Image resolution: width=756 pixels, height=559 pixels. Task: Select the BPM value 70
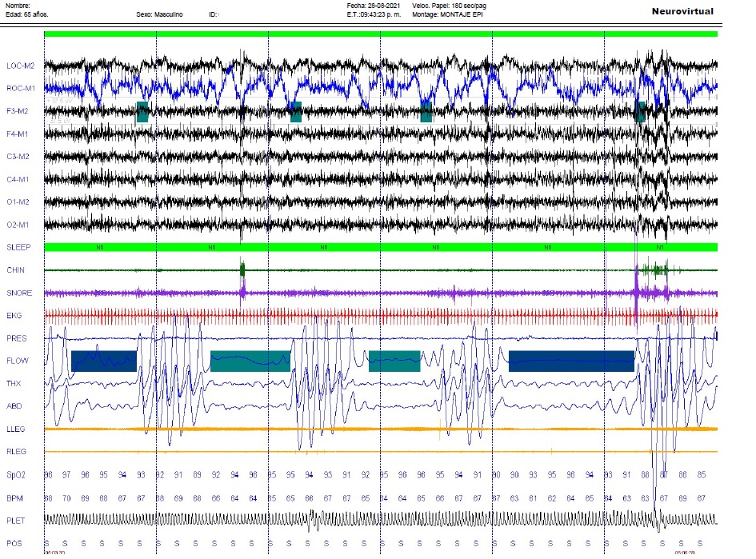click(66, 498)
